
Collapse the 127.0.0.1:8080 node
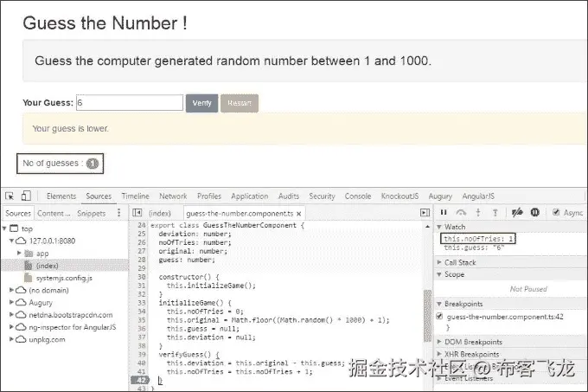11,241
